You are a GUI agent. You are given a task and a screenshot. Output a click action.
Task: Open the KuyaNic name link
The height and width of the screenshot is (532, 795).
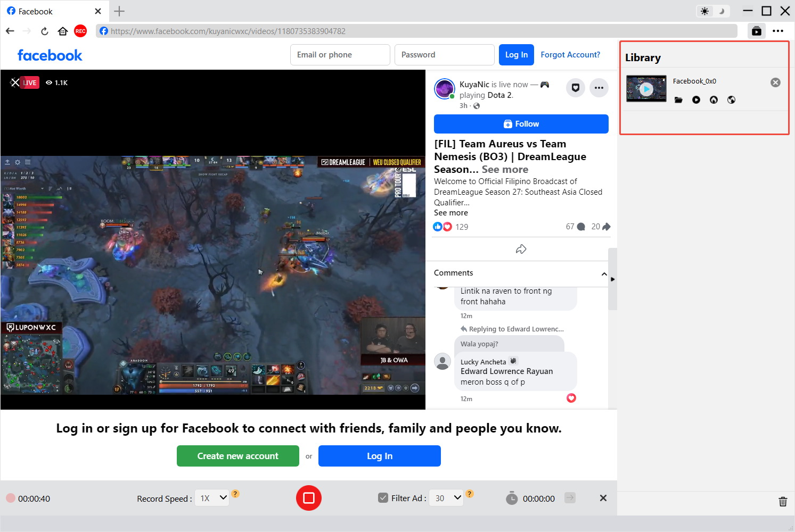474,84
